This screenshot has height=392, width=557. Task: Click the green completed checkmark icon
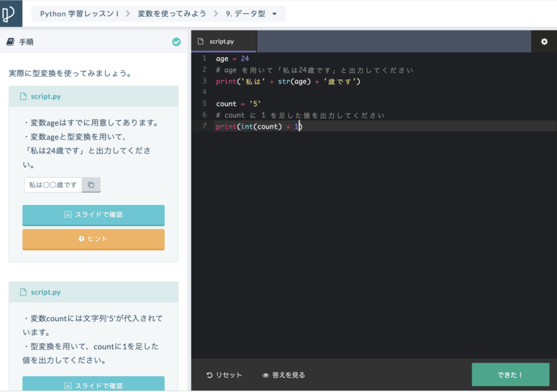pos(176,42)
